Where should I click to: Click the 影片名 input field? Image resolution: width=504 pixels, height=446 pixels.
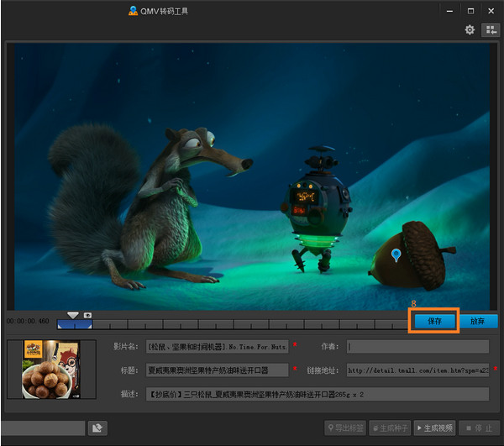coord(217,347)
